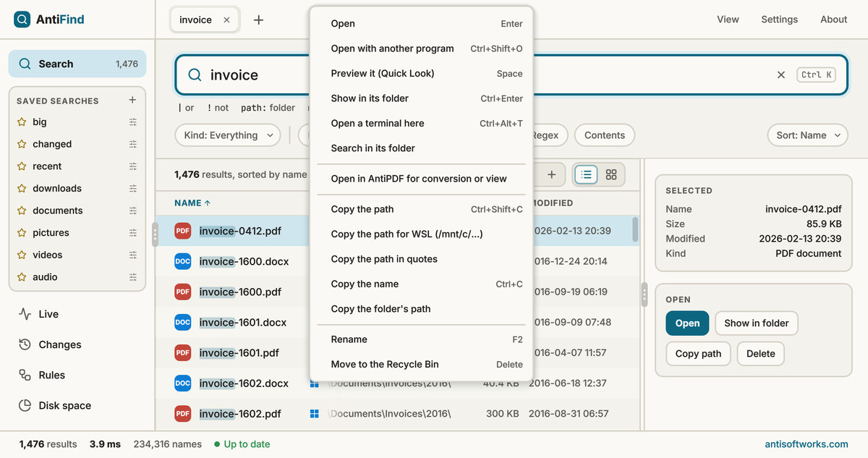Click the Open button in details panel

coord(687,323)
